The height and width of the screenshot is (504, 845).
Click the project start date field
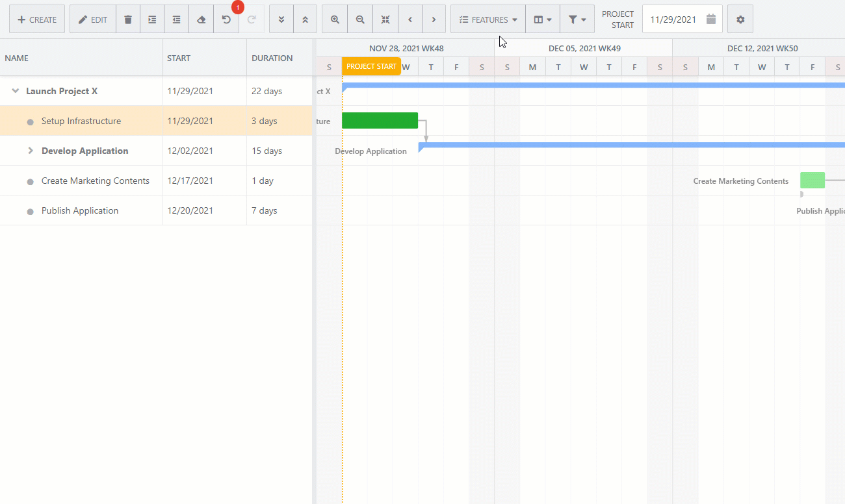[675, 19]
